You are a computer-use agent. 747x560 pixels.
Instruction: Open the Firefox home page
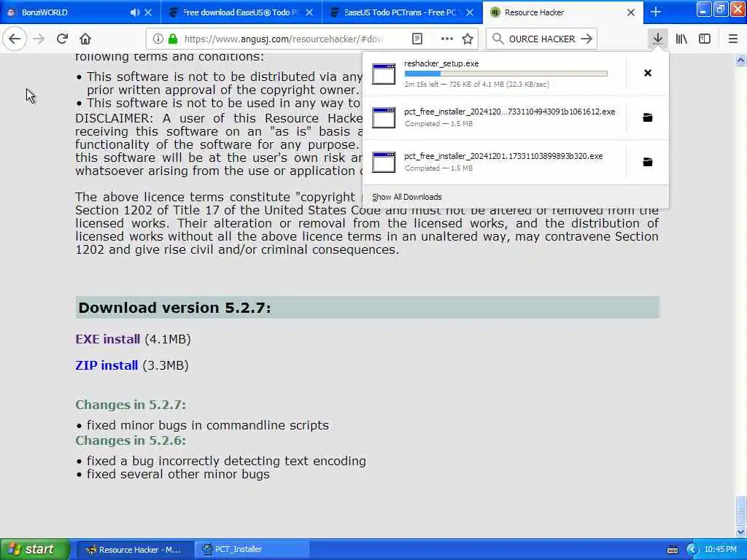(85, 39)
